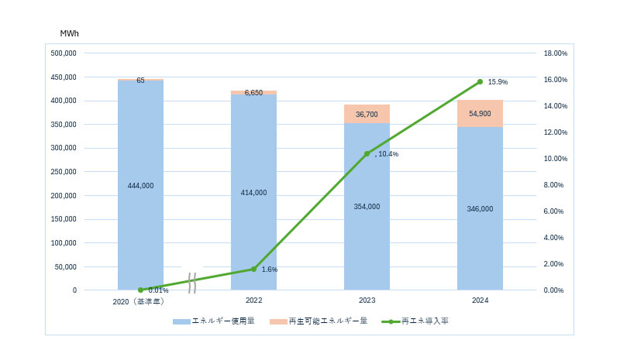This screenshot has width=620, height=364.
Task: Select the 346,000 bar label for 2024
Action: tap(480, 208)
